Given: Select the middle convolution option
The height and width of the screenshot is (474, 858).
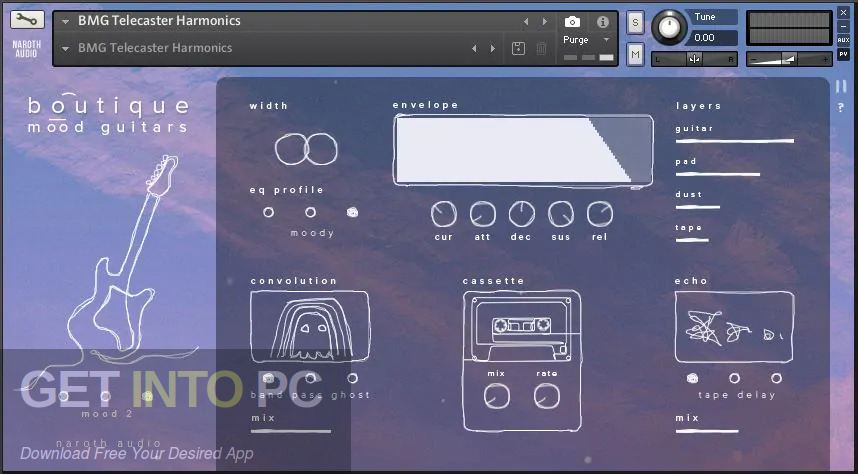Looking at the screenshot, I should point(310,378).
